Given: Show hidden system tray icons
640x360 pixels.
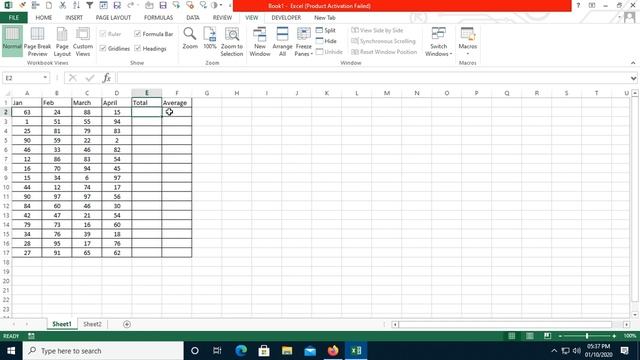Looking at the screenshot, I should (553, 351).
